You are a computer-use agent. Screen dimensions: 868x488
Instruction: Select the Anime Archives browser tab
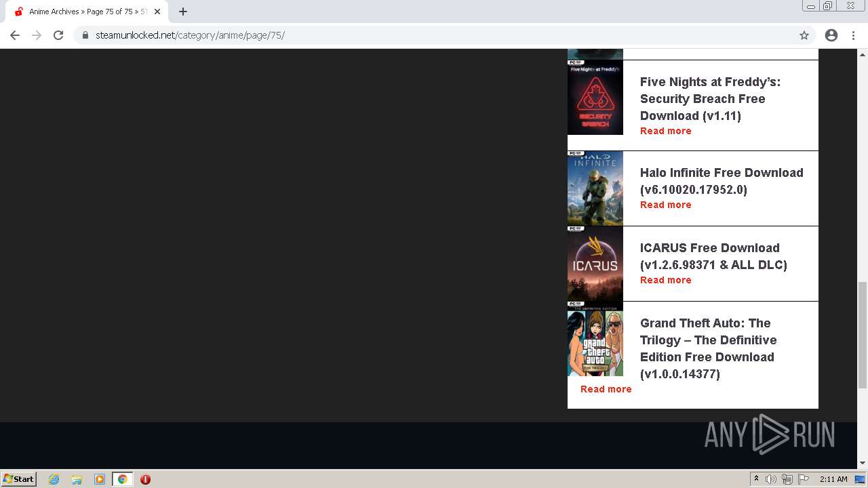coord(87,12)
